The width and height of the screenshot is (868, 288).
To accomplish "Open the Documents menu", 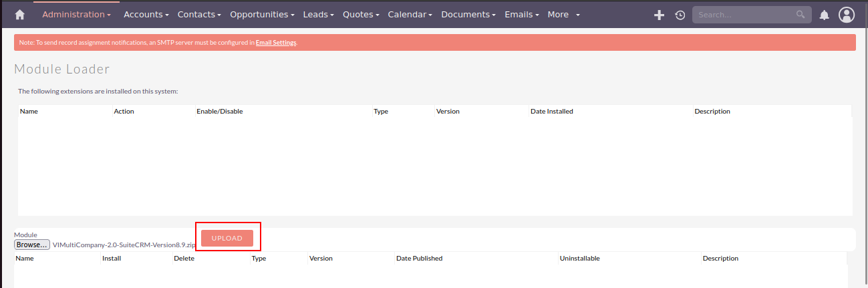I will point(468,15).
